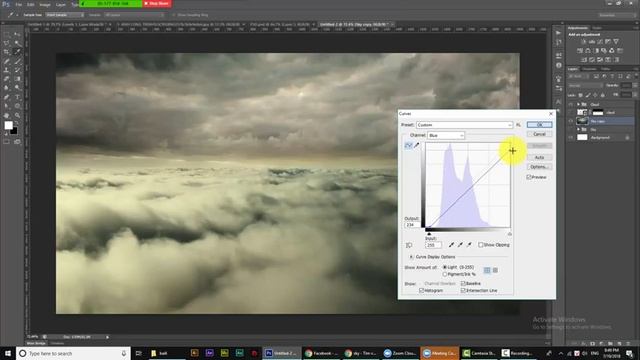The width and height of the screenshot is (640, 360).
Task: Select the Gradient tool
Action: click(x=17, y=79)
